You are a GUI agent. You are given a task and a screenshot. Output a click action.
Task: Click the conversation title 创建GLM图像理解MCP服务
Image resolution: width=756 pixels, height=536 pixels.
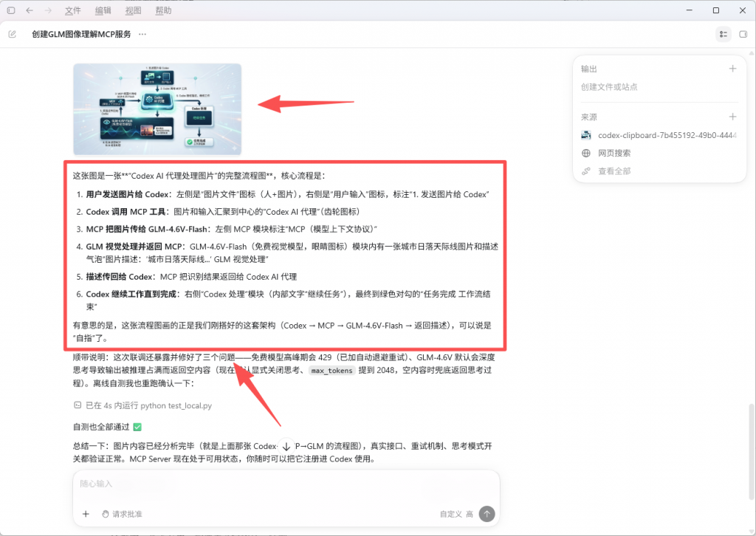point(81,34)
